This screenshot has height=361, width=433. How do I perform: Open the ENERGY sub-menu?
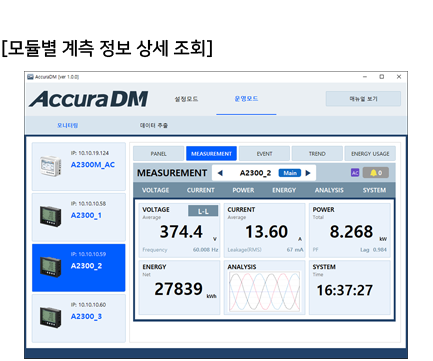click(x=284, y=190)
